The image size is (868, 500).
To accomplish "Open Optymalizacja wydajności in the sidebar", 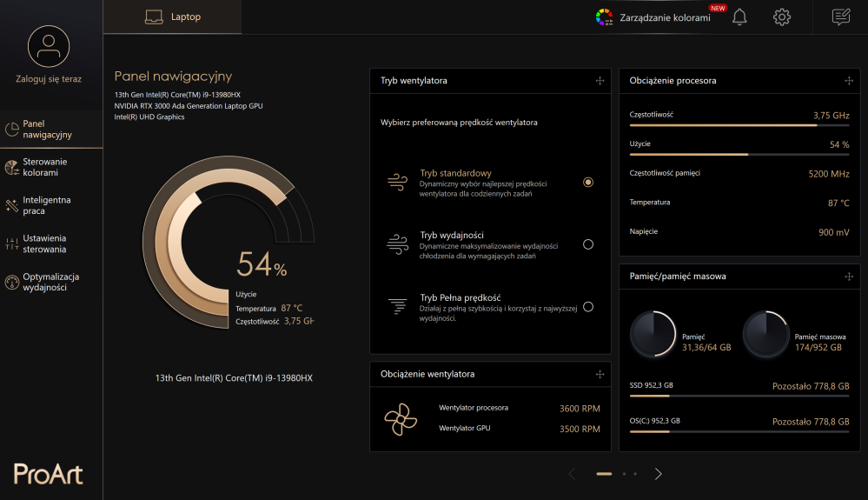I will (x=51, y=283).
